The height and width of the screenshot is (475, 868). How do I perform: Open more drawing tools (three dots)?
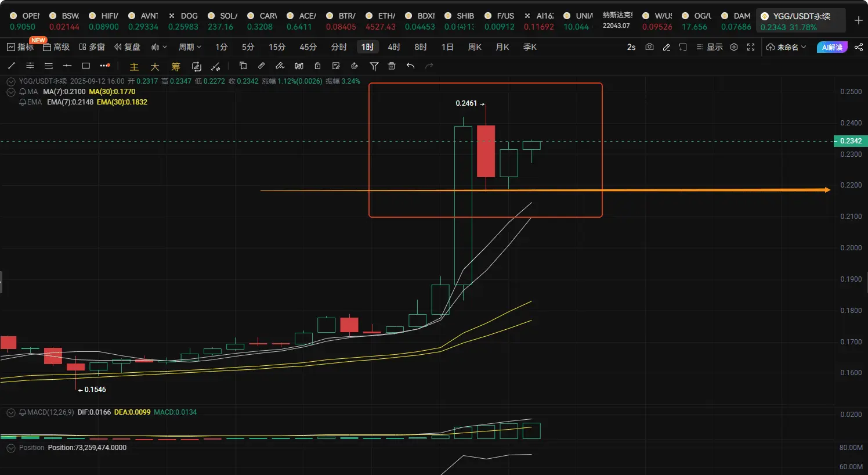click(x=104, y=66)
